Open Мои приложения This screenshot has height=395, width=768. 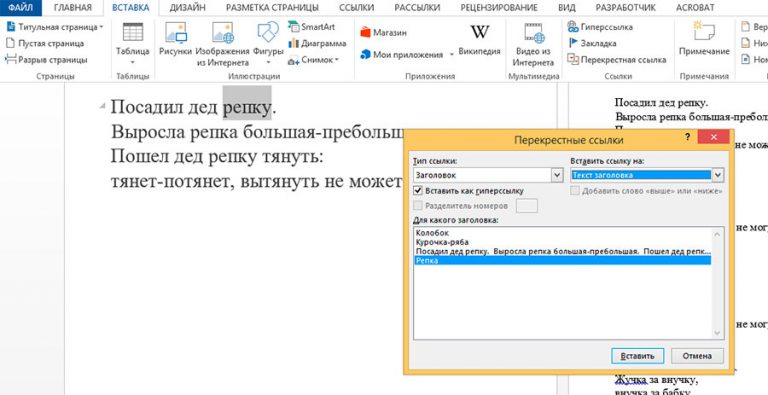click(x=402, y=54)
